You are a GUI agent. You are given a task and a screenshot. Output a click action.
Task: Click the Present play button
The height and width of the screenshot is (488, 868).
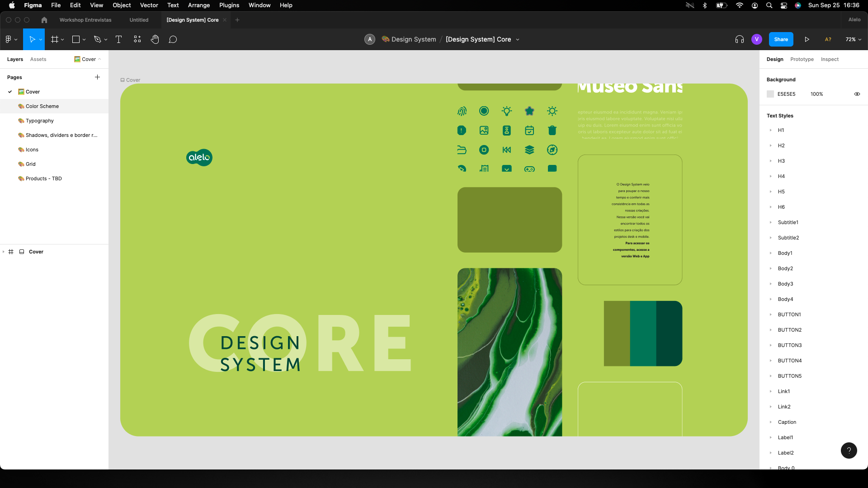pos(807,39)
